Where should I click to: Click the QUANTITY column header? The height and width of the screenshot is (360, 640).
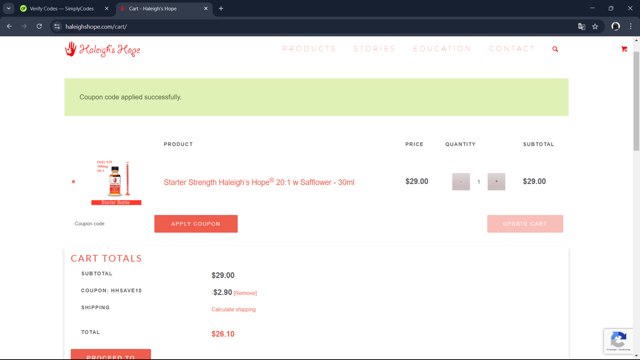tap(460, 144)
